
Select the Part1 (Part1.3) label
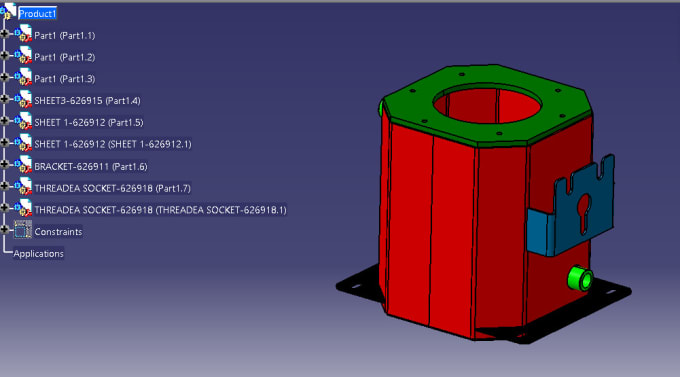65,79
